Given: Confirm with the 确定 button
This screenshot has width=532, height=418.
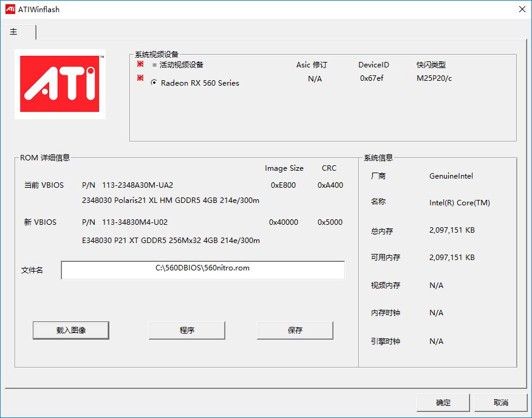Looking at the screenshot, I should [443, 403].
